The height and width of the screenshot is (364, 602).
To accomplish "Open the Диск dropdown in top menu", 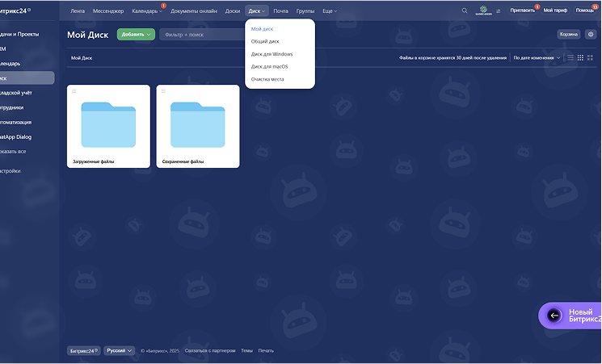I will pos(256,11).
